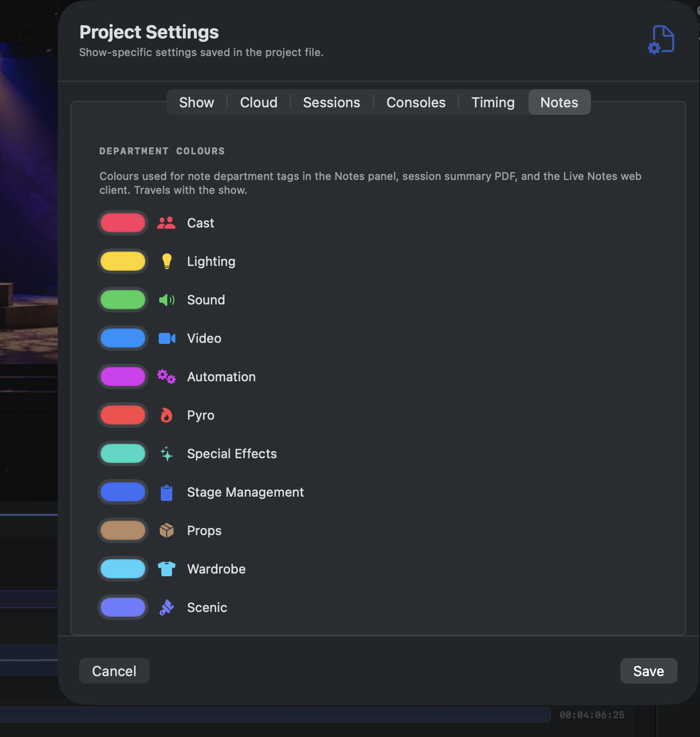
Task: Open the Consoles tab
Action: click(416, 102)
